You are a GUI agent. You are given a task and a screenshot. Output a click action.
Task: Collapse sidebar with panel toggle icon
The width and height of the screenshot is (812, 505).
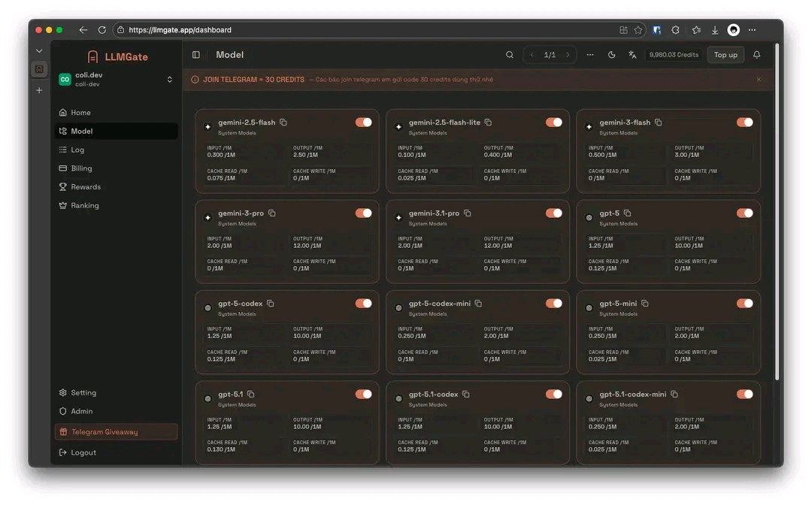(196, 55)
